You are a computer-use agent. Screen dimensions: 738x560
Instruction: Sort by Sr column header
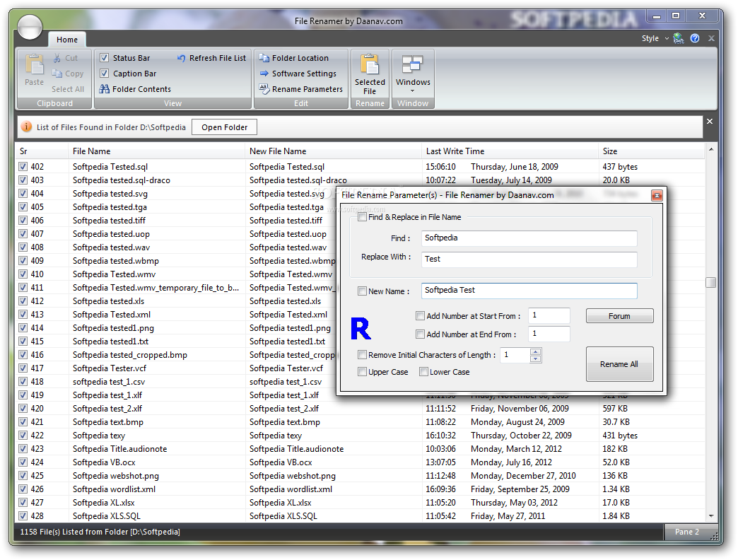coord(42,151)
